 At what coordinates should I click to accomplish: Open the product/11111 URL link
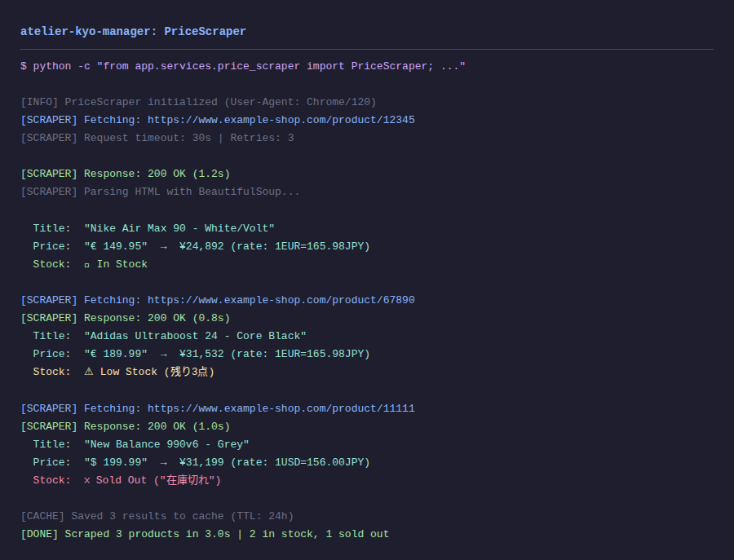coord(281,409)
